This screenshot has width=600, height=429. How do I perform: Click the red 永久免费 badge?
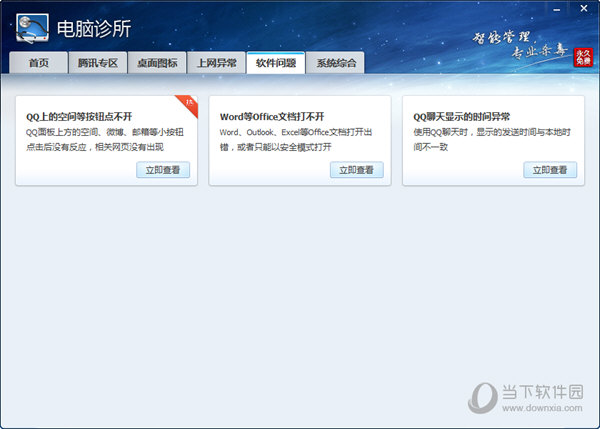point(583,57)
